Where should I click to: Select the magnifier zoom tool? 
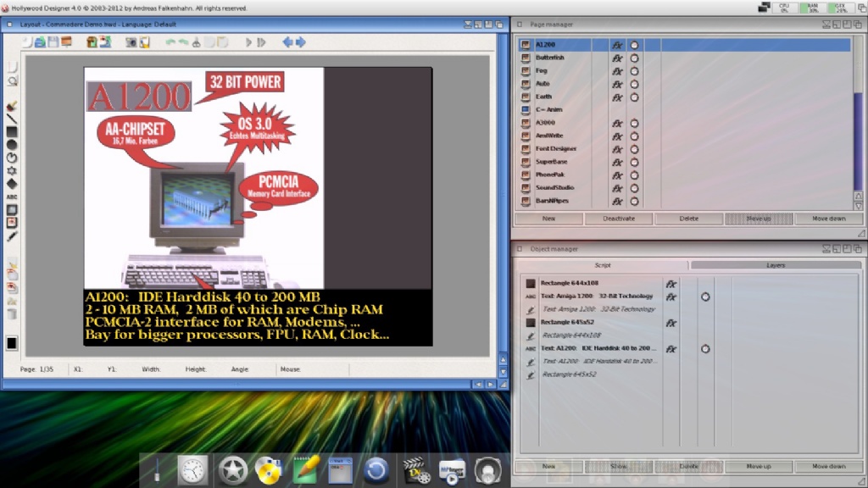(x=12, y=81)
